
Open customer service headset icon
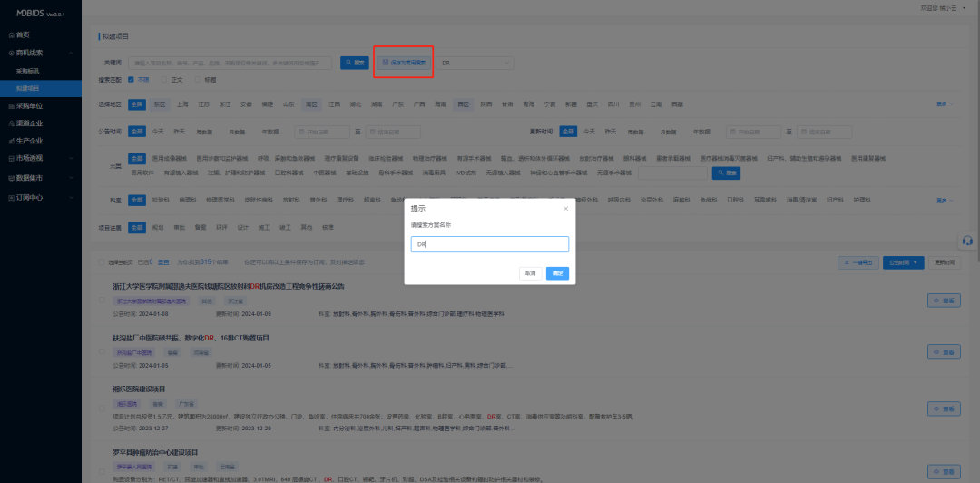point(968,241)
